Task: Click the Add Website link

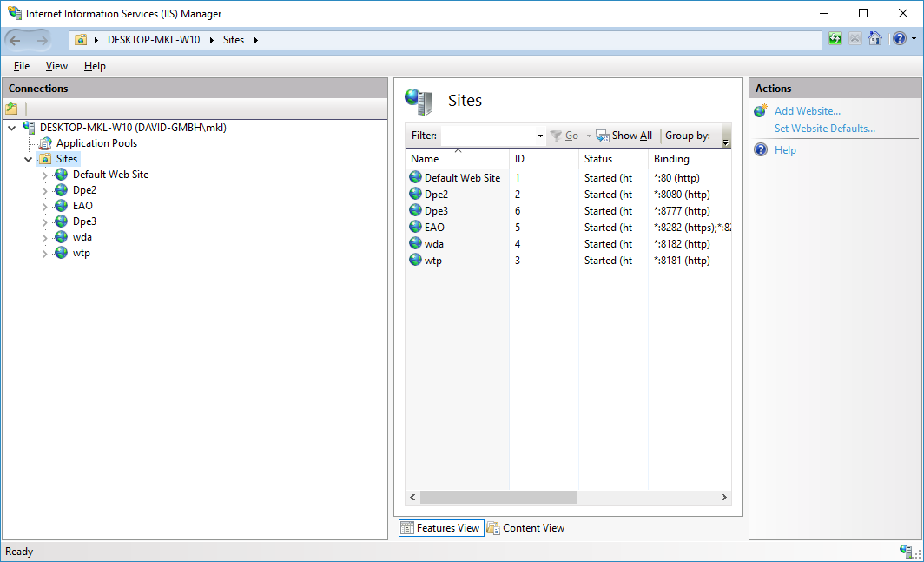Action: [x=807, y=111]
